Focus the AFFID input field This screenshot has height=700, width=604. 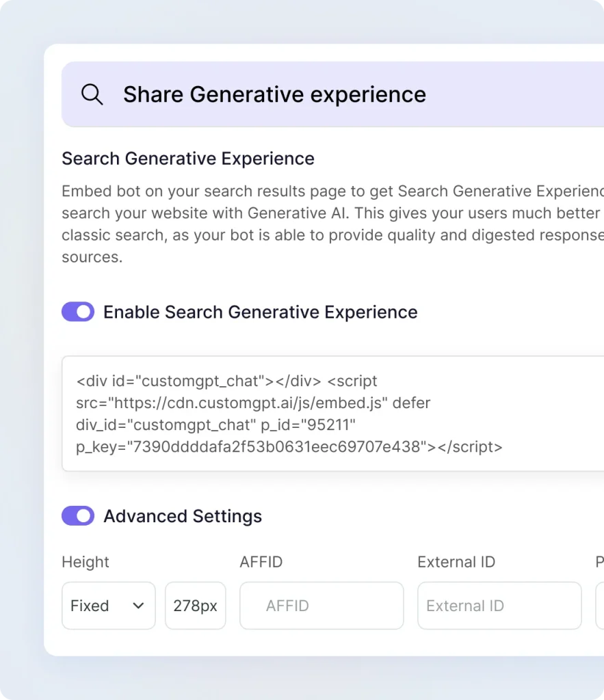click(x=321, y=606)
